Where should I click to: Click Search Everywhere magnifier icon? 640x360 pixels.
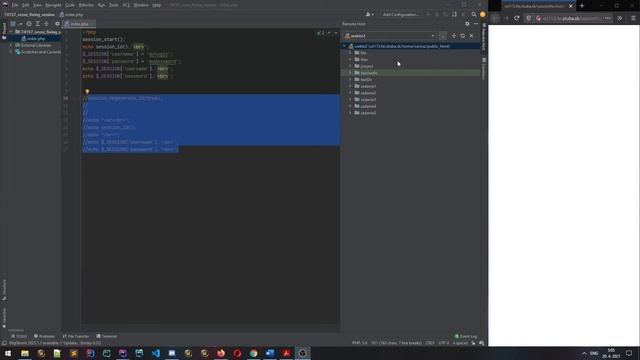click(474, 15)
